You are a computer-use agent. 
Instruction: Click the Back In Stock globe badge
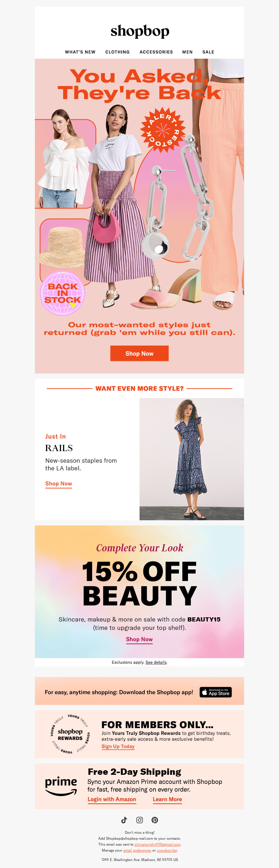(62, 293)
